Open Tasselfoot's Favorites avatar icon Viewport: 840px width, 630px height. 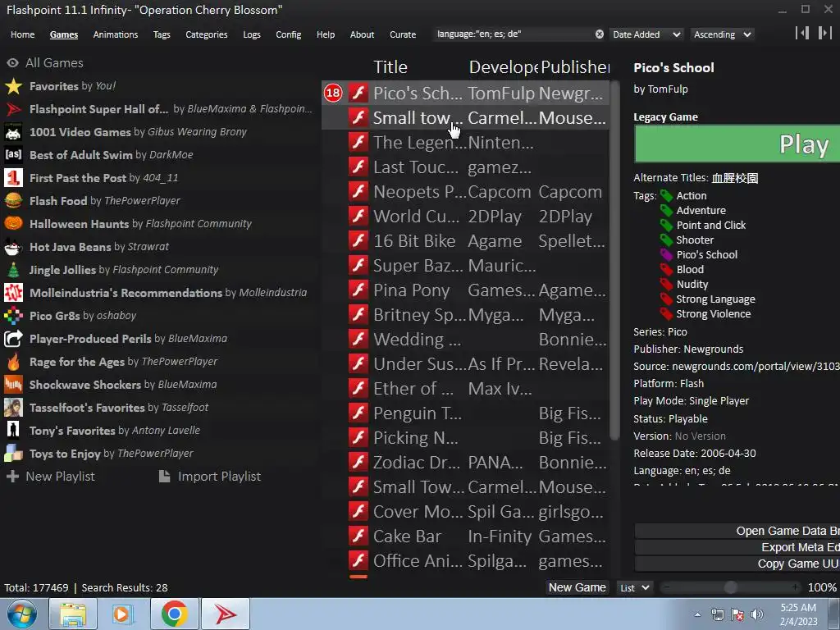pos(13,408)
